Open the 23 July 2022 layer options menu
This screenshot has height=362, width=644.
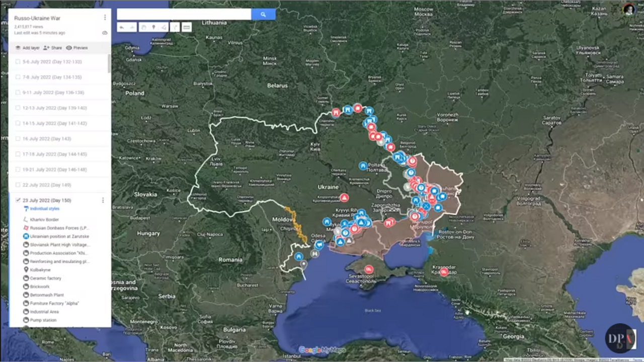click(x=103, y=200)
